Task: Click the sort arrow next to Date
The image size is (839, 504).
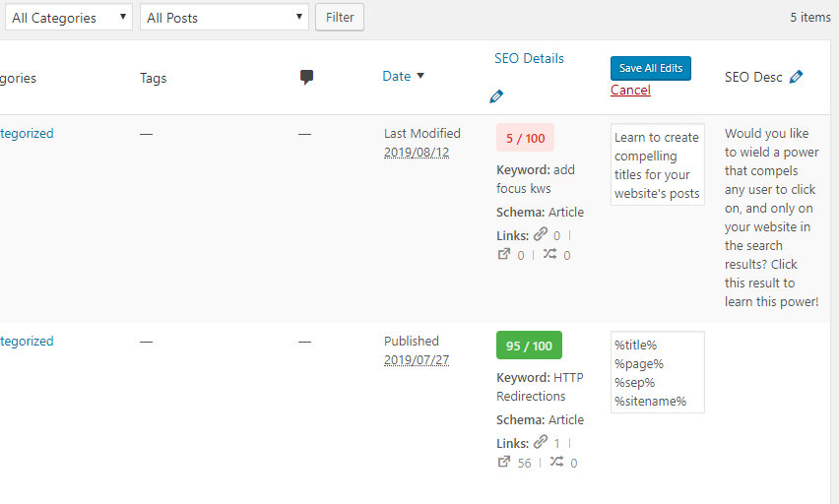Action: pos(421,77)
